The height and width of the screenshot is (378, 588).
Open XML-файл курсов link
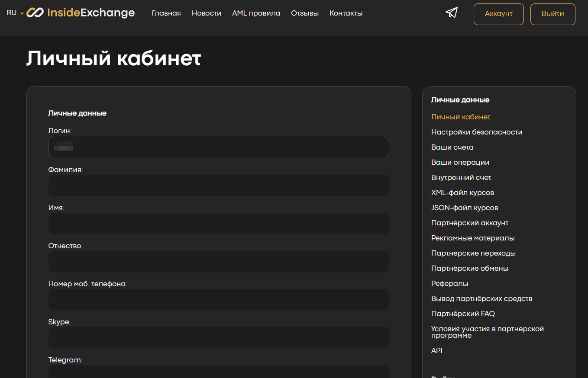[x=462, y=193]
